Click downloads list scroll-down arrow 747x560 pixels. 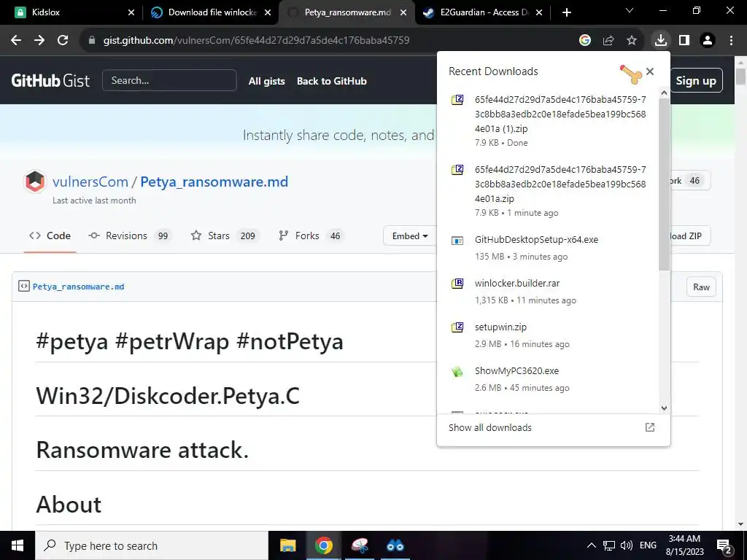click(x=664, y=408)
